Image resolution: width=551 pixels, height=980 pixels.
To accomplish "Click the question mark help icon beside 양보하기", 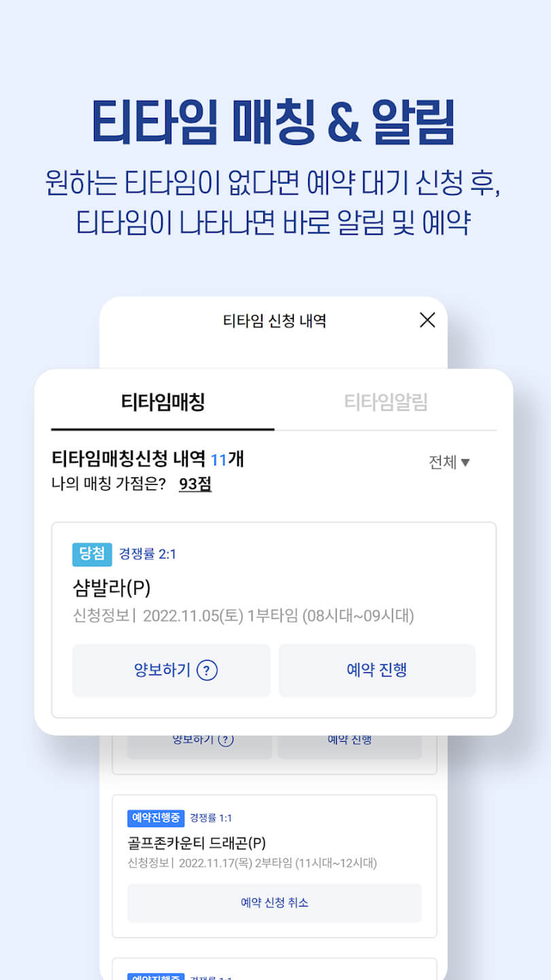I will [207, 670].
